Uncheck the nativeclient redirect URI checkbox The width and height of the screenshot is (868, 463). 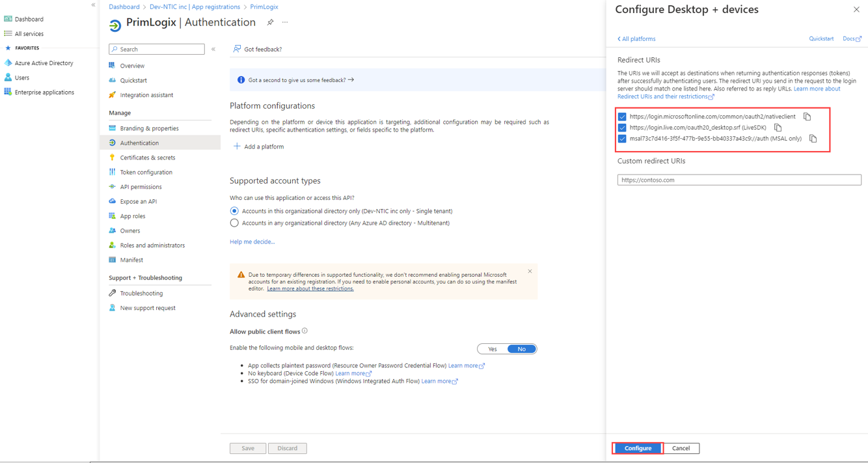(x=622, y=117)
